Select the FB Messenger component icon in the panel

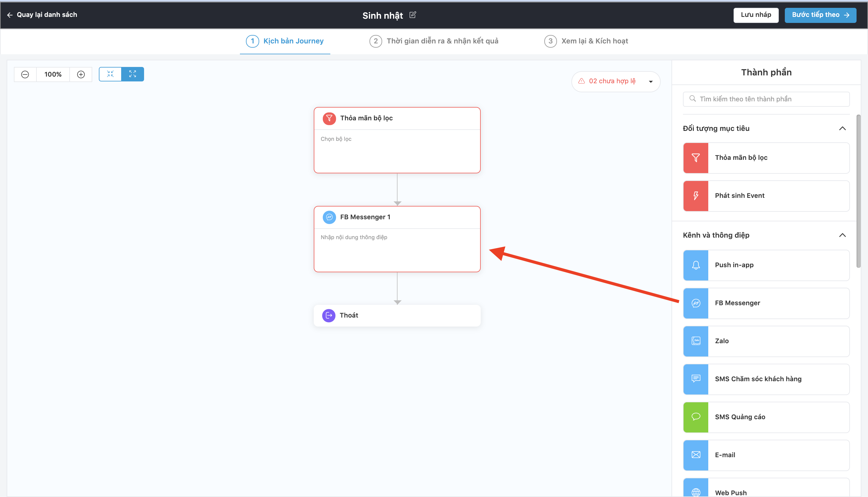coord(696,303)
